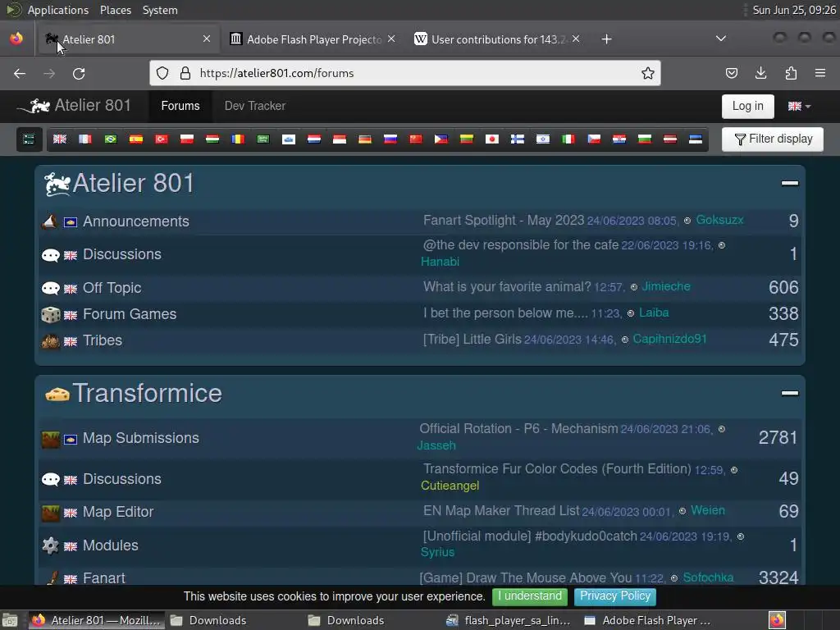Viewport: 840px width, 630px height.
Task: Open a new browser tab with plus
Action: click(x=606, y=39)
